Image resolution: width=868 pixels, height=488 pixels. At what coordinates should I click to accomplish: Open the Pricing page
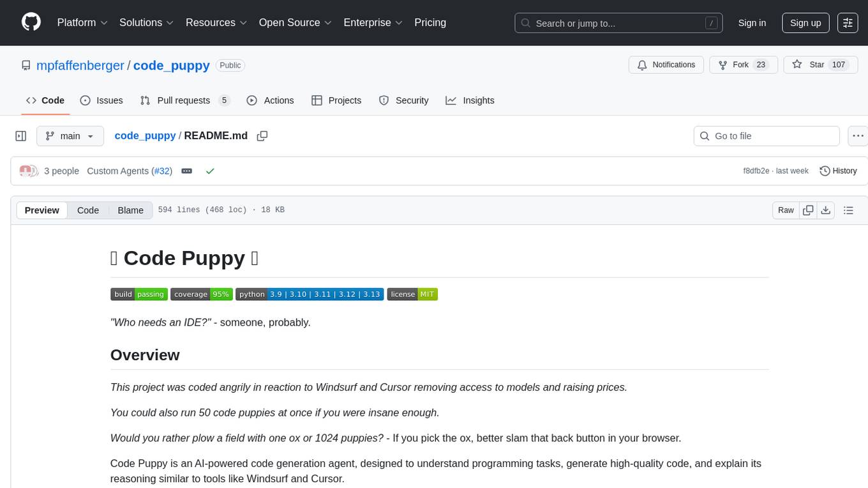click(x=430, y=22)
